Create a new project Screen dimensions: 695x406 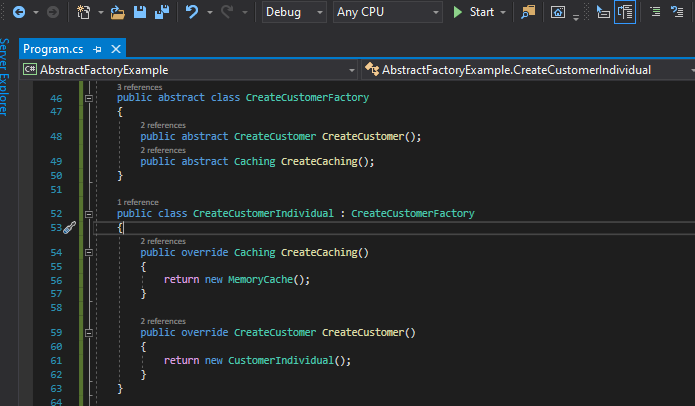(83, 12)
